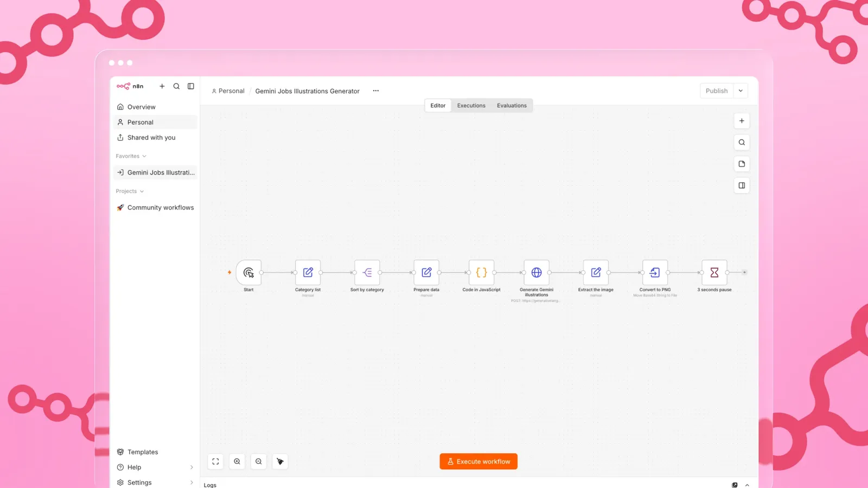Click Execute workflow
Image resolution: width=868 pixels, height=488 pixels.
tap(478, 461)
